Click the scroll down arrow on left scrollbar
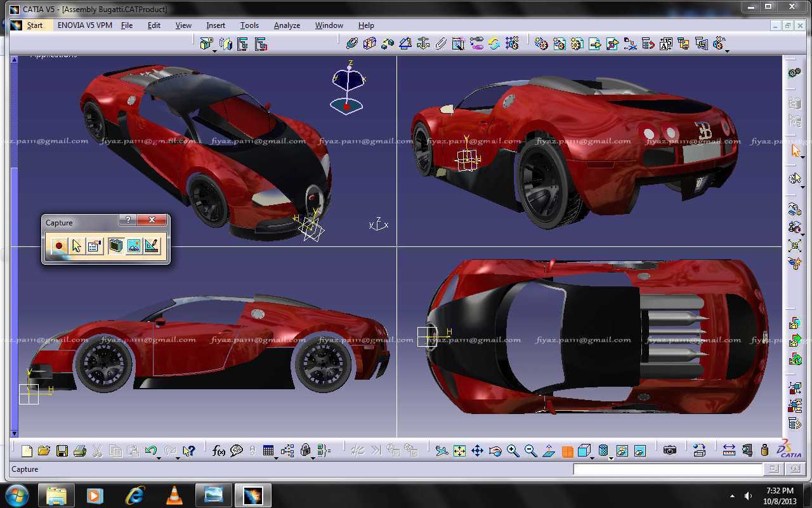Viewport: 812px width, 508px height. 14,434
